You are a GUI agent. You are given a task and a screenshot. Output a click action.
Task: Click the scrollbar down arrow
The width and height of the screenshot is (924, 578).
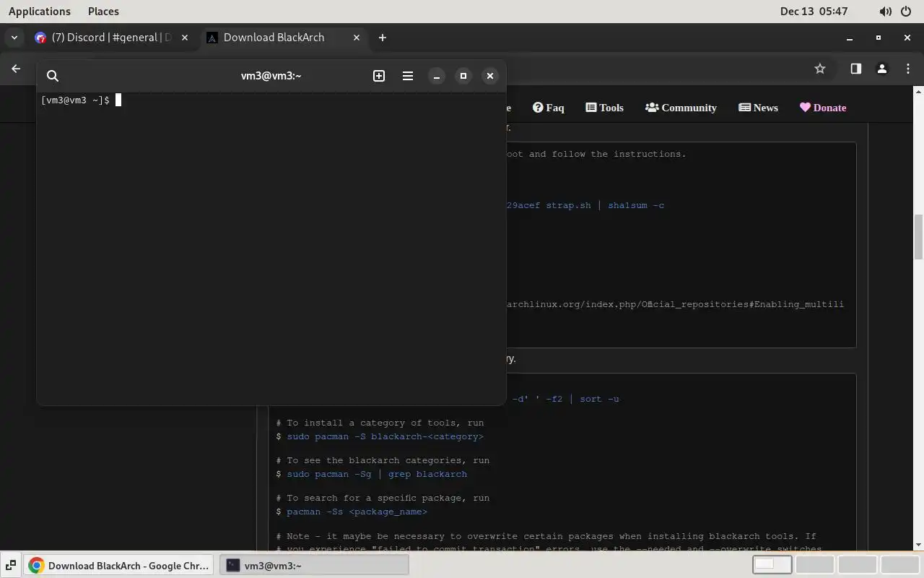point(918,545)
